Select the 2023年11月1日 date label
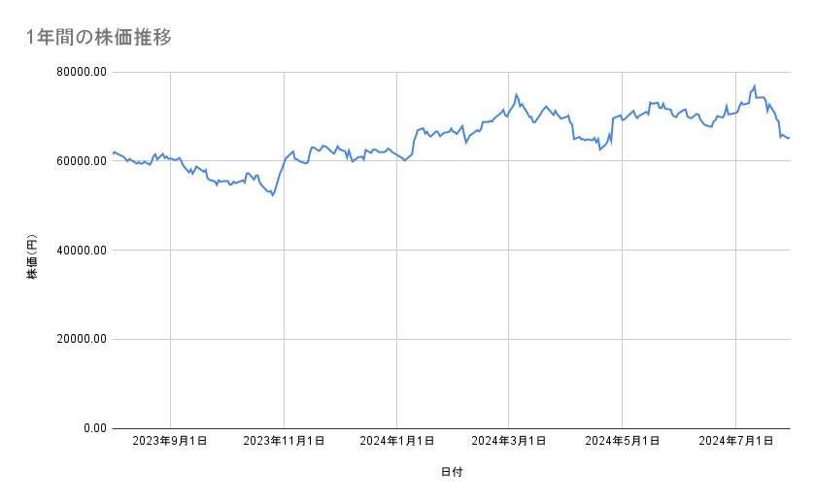Screen dimensions: 815x504 [x=284, y=442]
